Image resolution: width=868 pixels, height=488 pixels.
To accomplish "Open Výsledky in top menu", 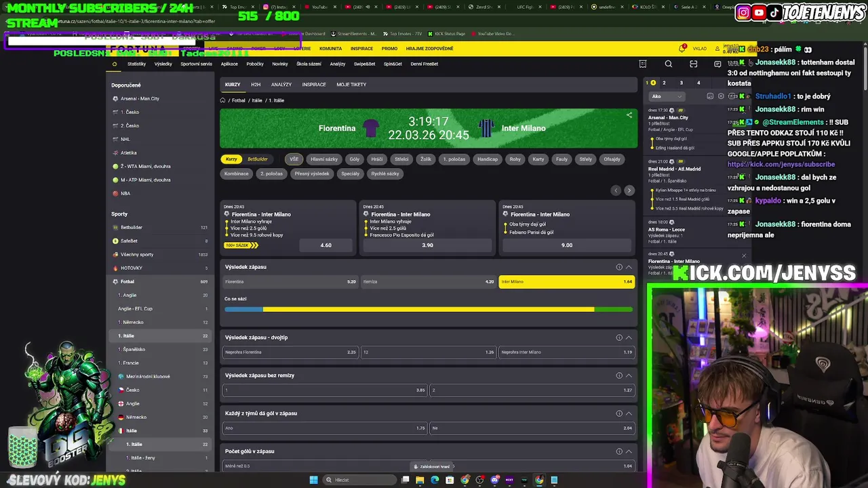I will click(x=163, y=64).
